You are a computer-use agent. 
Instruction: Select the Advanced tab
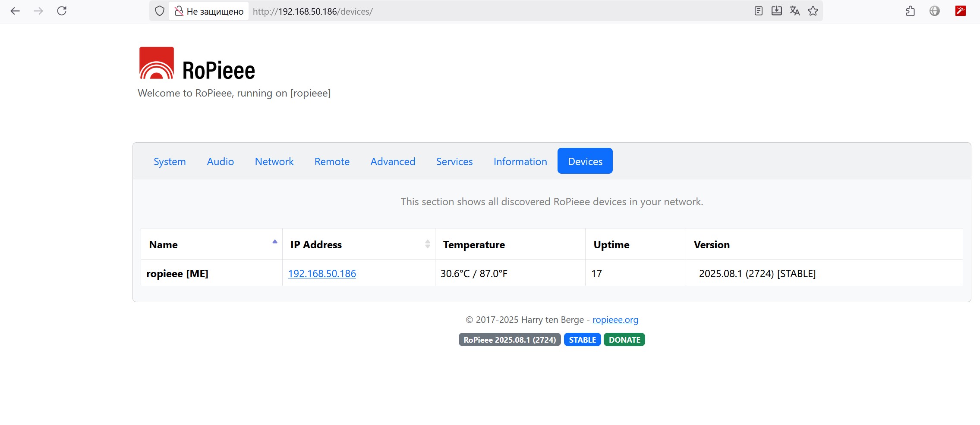tap(393, 162)
